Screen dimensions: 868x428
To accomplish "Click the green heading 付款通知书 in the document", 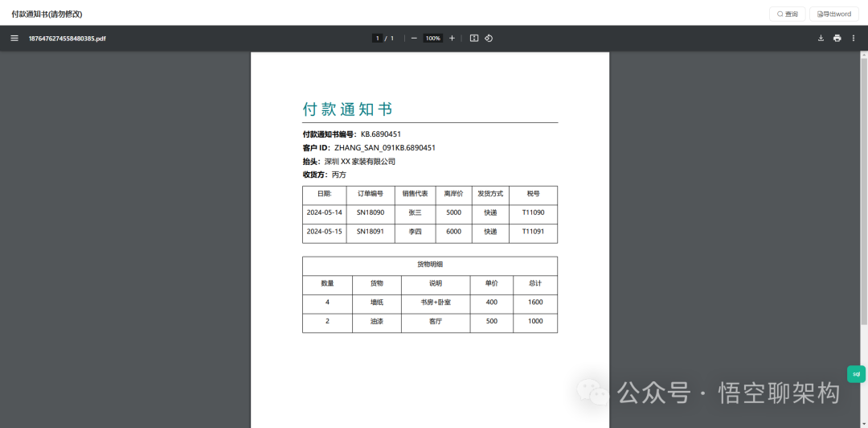I will (348, 109).
